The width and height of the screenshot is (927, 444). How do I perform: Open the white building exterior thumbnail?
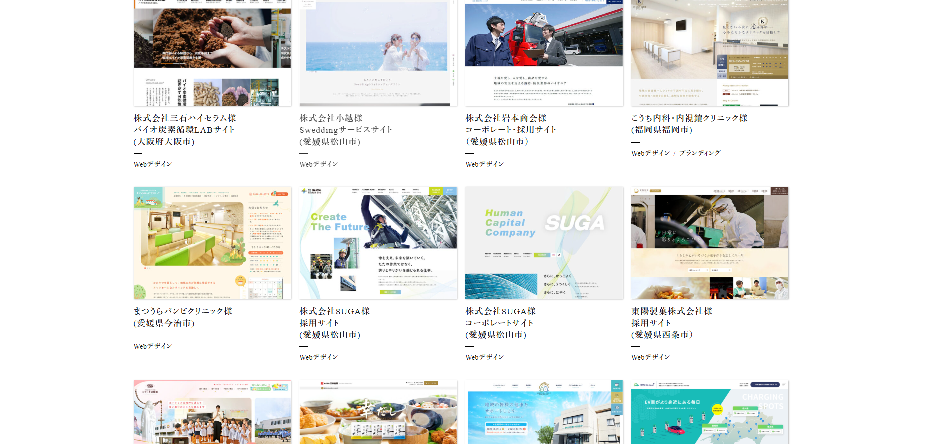[544, 412]
